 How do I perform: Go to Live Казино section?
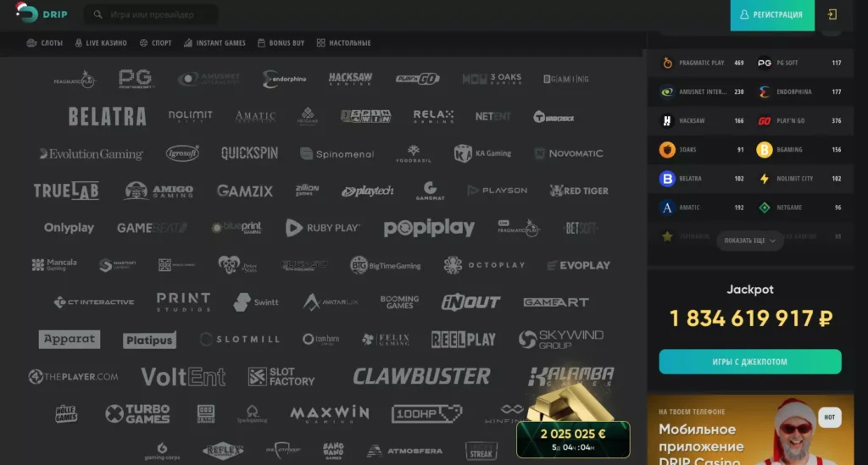click(x=101, y=42)
